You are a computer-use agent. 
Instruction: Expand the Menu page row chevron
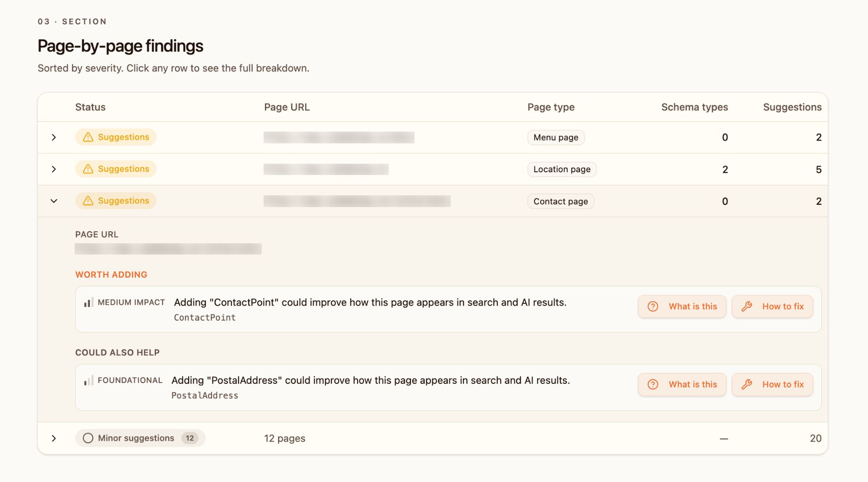click(54, 137)
